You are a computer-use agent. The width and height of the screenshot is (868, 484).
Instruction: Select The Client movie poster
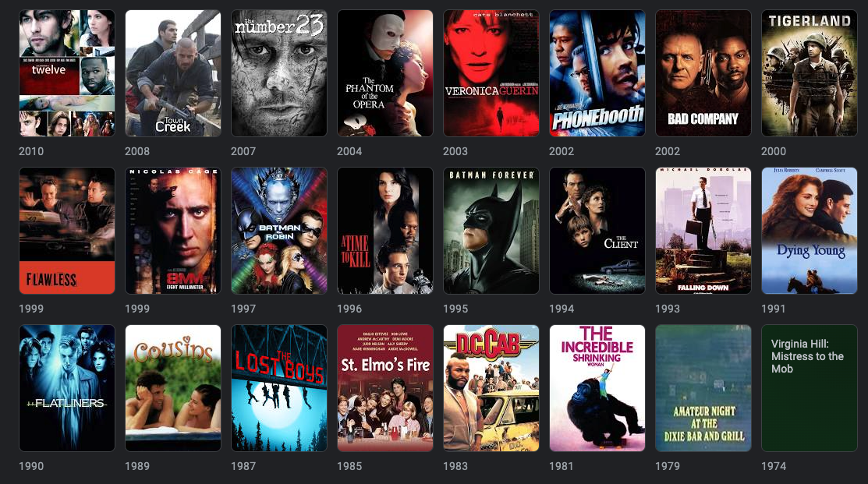pos(597,231)
